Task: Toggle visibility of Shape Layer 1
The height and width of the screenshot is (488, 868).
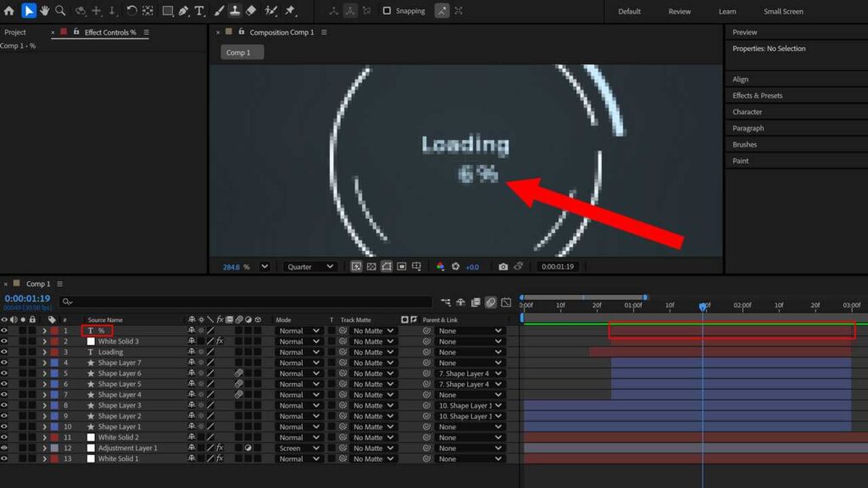Action: coord(4,427)
